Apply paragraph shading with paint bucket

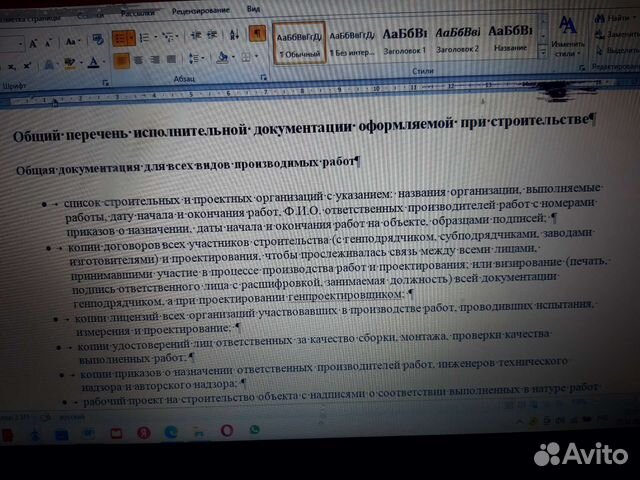[222, 57]
